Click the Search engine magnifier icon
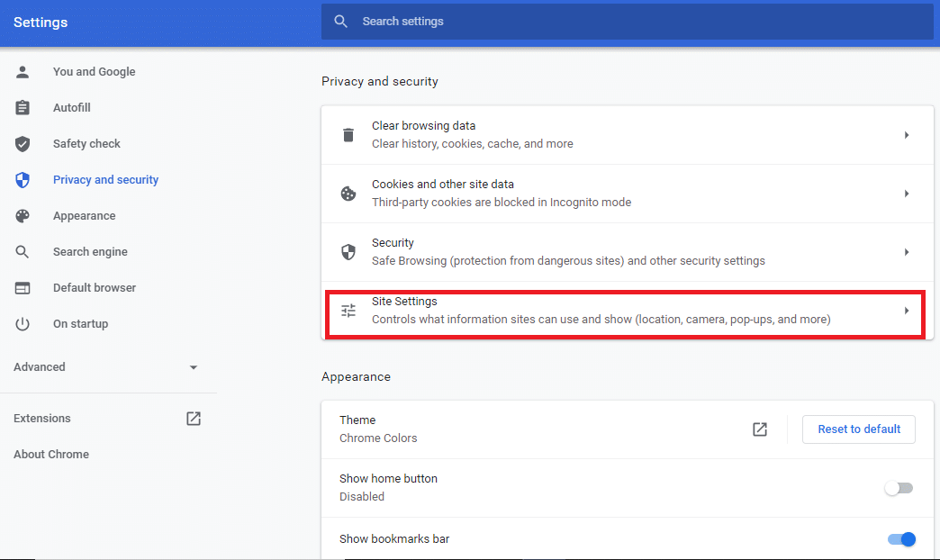Viewport: 940px width, 560px height. (x=23, y=252)
